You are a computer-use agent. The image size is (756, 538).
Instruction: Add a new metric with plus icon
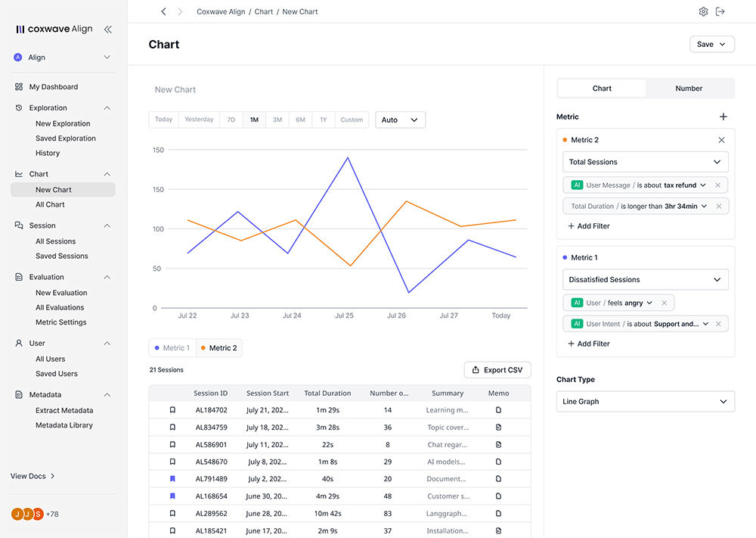click(723, 117)
